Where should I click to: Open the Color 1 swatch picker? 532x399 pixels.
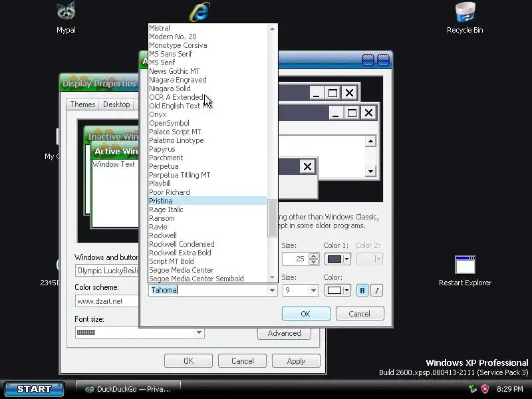pyautogui.click(x=337, y=259)
